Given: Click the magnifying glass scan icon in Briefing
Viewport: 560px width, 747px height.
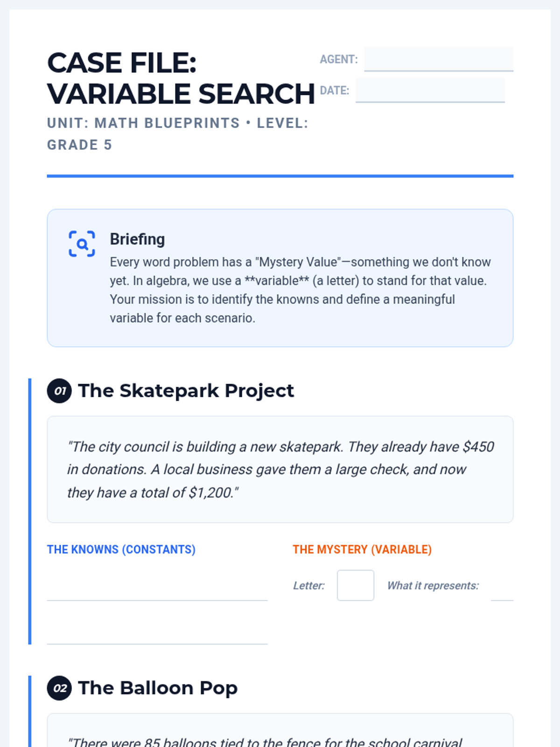Looking at the screenshot, I should coord(82,244).
